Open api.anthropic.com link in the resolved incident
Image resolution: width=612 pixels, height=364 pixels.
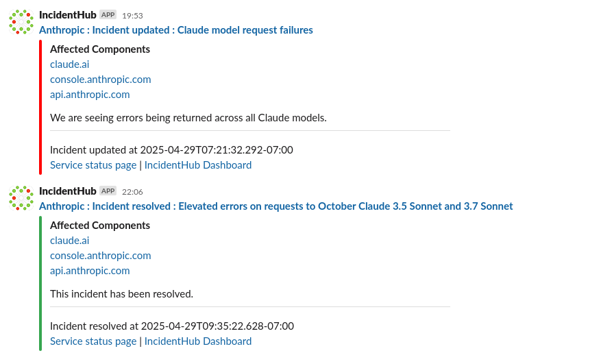point(90,271)
